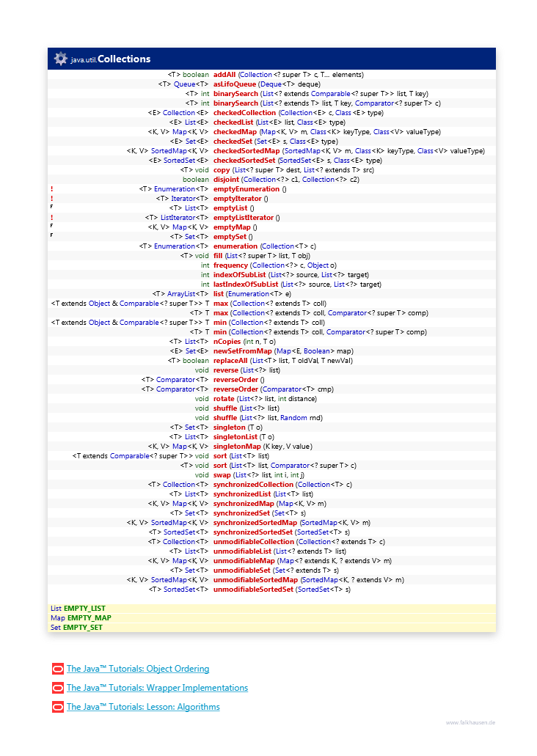Click the ArrayList return type of list method
This screenshot has width=537, height=756.
tap(181, 293)
